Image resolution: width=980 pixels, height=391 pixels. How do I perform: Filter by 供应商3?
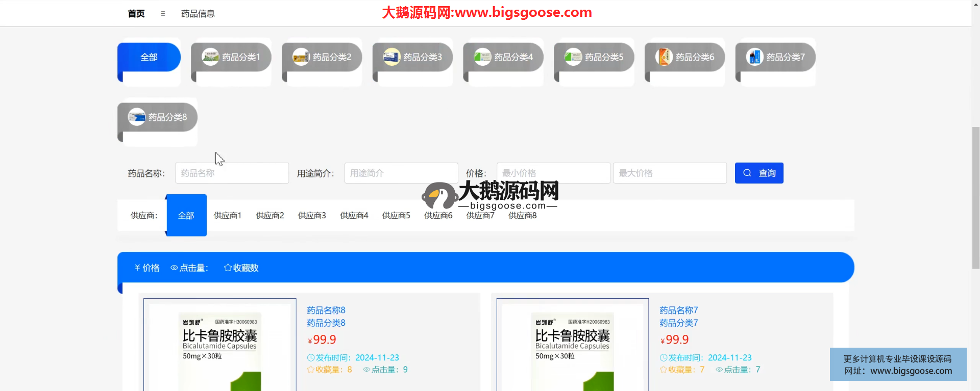312,216
